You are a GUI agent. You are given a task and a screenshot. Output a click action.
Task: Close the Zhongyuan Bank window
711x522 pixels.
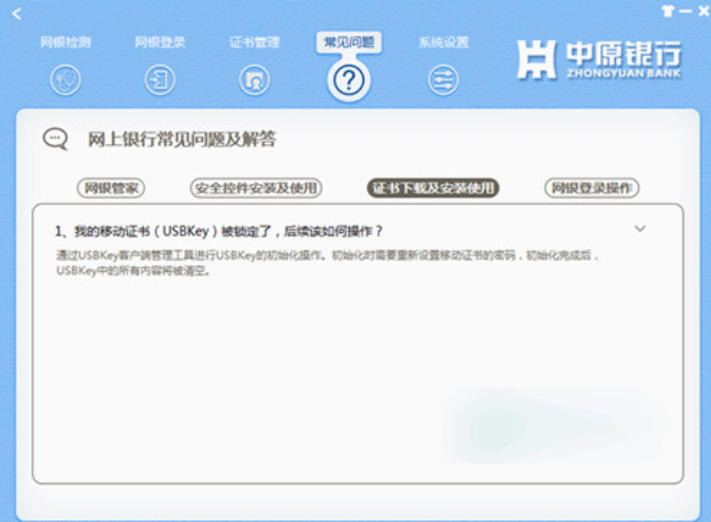(703, 11)
